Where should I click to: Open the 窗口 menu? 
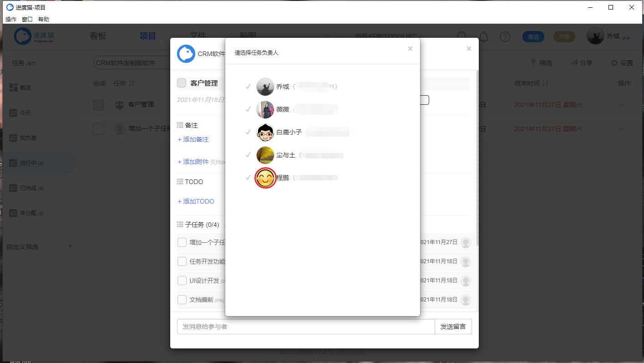click(27, 20)
